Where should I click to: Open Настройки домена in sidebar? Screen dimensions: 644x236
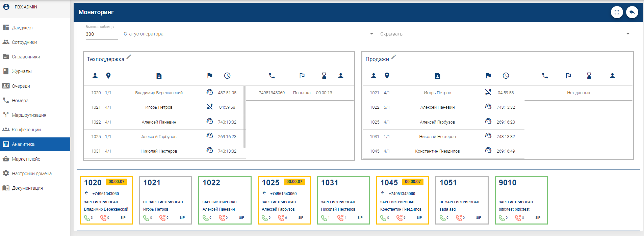[32, 174]
